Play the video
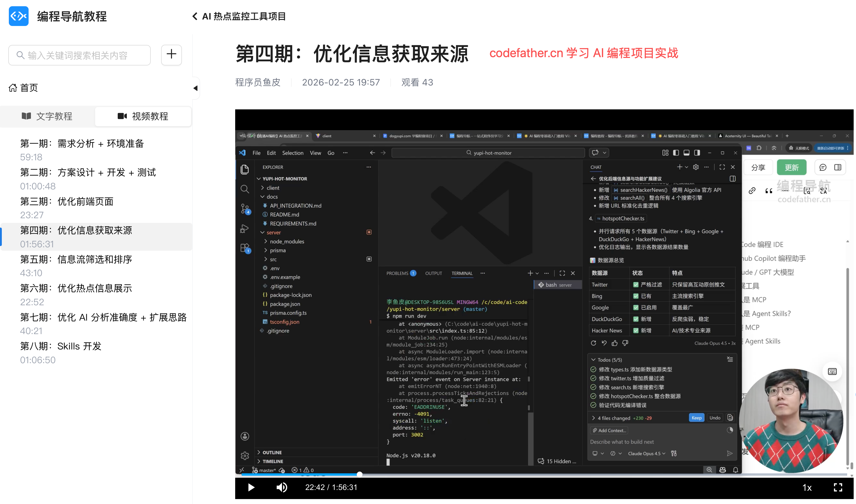The width and height of the screenshot is (856, 504). 251,487
